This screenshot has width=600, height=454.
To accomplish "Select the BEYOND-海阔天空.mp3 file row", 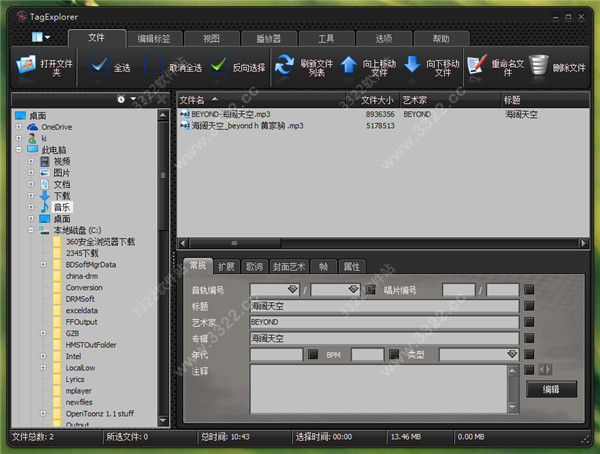I will coord(230,115).
